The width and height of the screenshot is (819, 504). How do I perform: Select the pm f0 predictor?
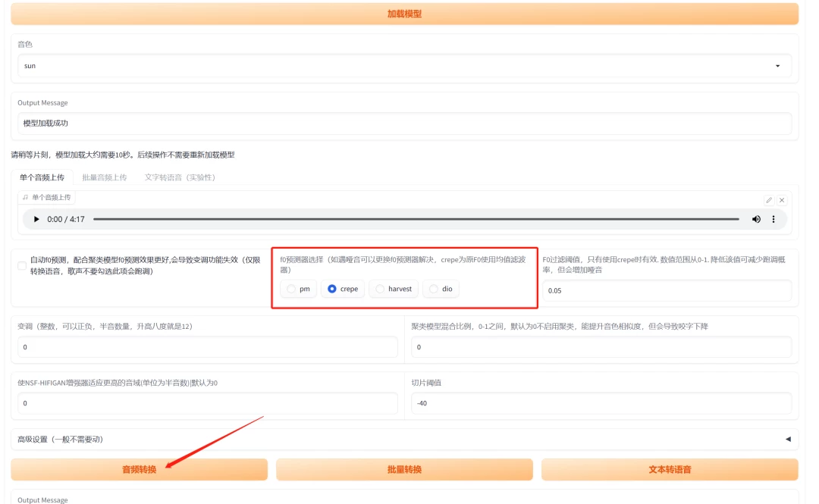click(298, 289)
